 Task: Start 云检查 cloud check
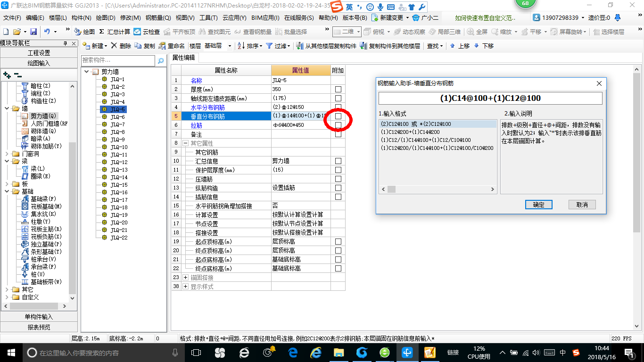point(147,32)
